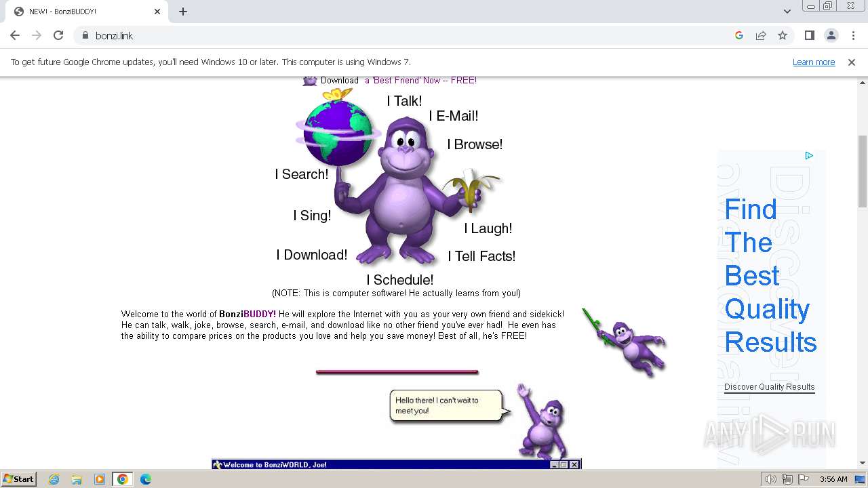
Task: Click the 'Find The Best Quality Results' ad
Action: point(770,275)
